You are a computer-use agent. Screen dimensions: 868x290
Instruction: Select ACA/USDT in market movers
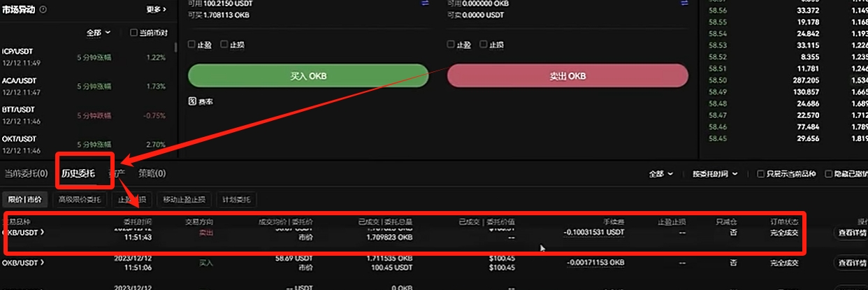click(x=18, y=81)
